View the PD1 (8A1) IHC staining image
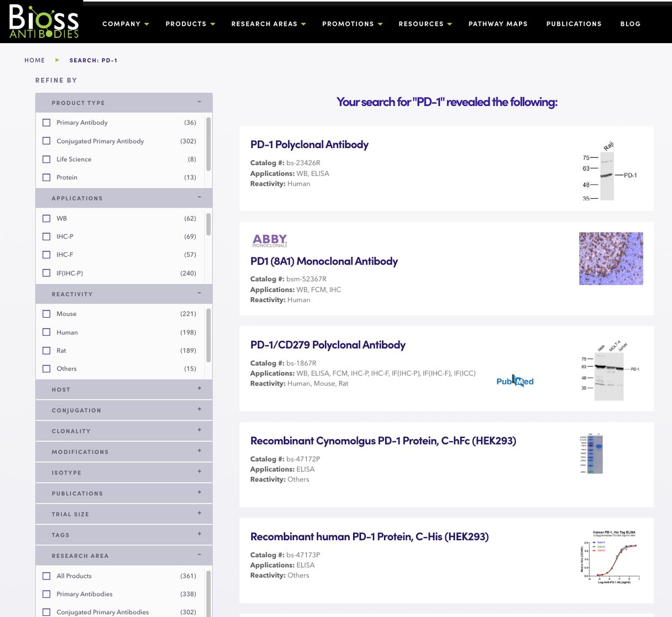Screen dimensions: 672x617 (611, 259)
